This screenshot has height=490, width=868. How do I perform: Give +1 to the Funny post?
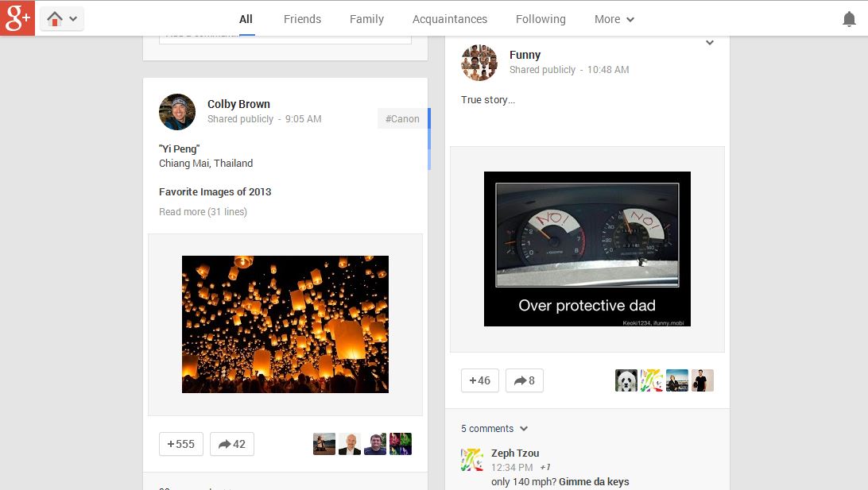coord(479,380)
